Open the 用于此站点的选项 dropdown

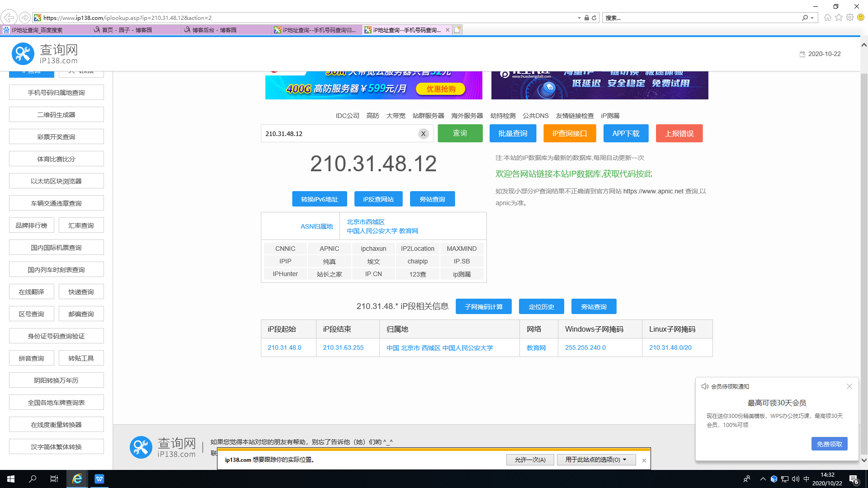click(596, 460)
